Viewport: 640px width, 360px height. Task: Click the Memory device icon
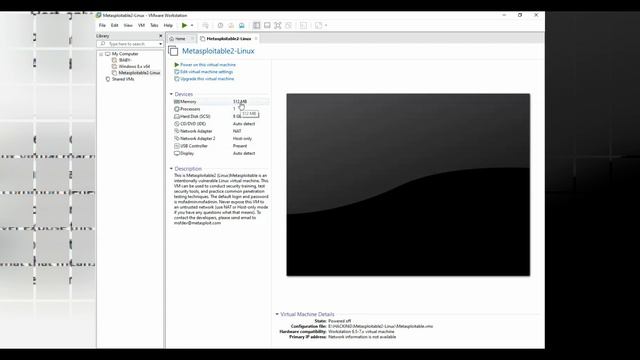[x=177, y=102]
